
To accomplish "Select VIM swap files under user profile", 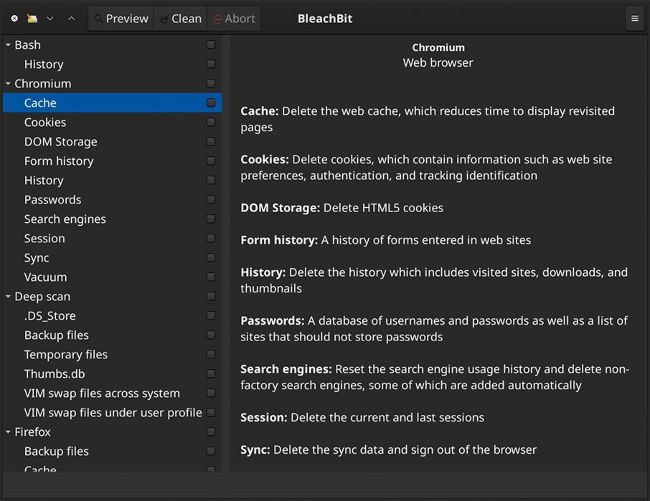I will pyautogui.click(x=113, y=413).
